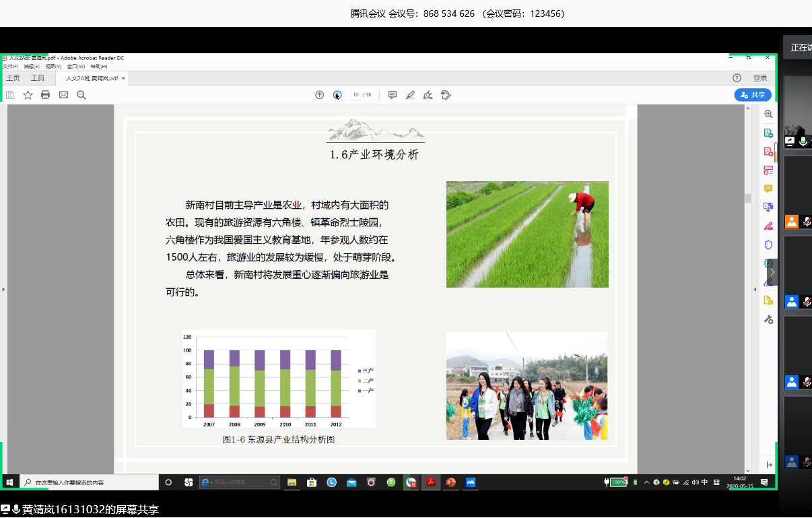Open the stamp tool in toolbar
This screenshot has height=518, width=812.
click(x=446, y=95)
